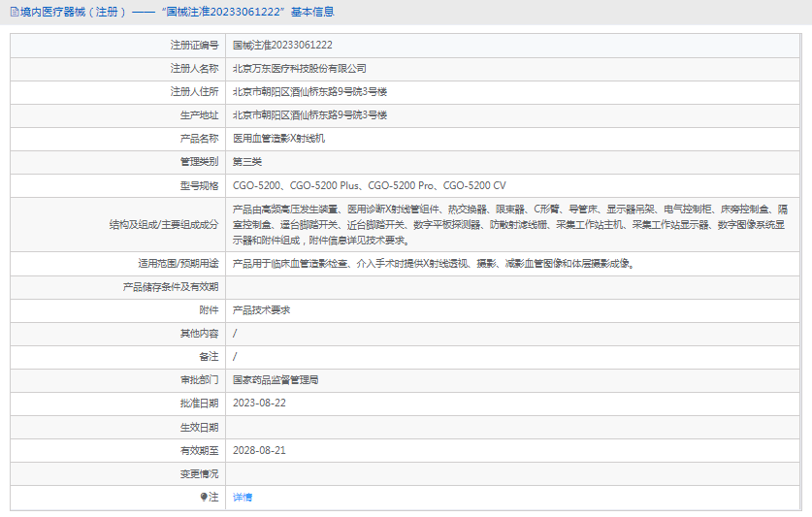Viewport: 812px width, 517px height.
Task: Select the model specification CGO-5200 list
Action: [x=370, y=186]
